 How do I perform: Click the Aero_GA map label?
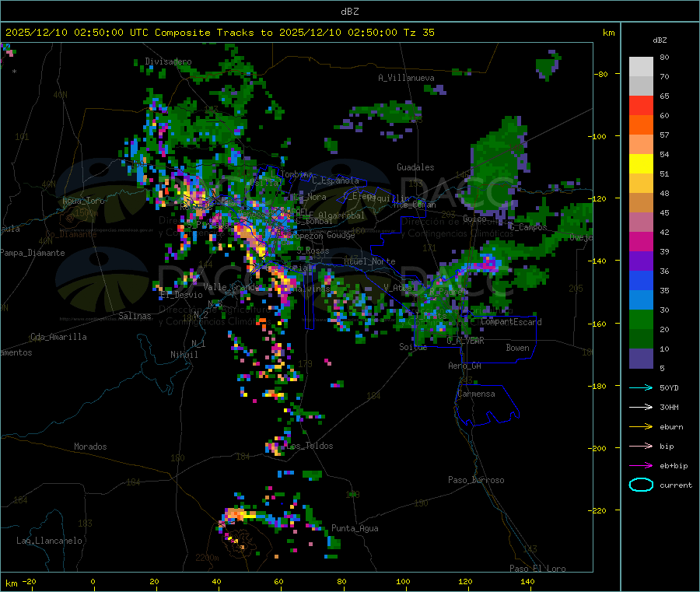point(465,366)
